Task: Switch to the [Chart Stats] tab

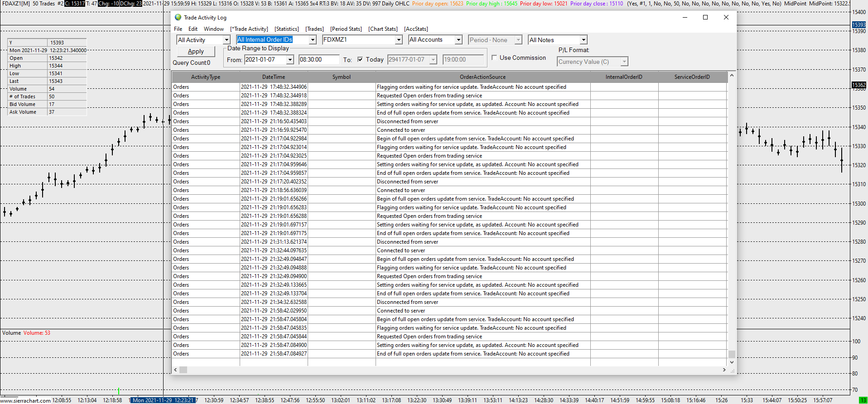Action: pyautogui.click(x=383, y=29)
